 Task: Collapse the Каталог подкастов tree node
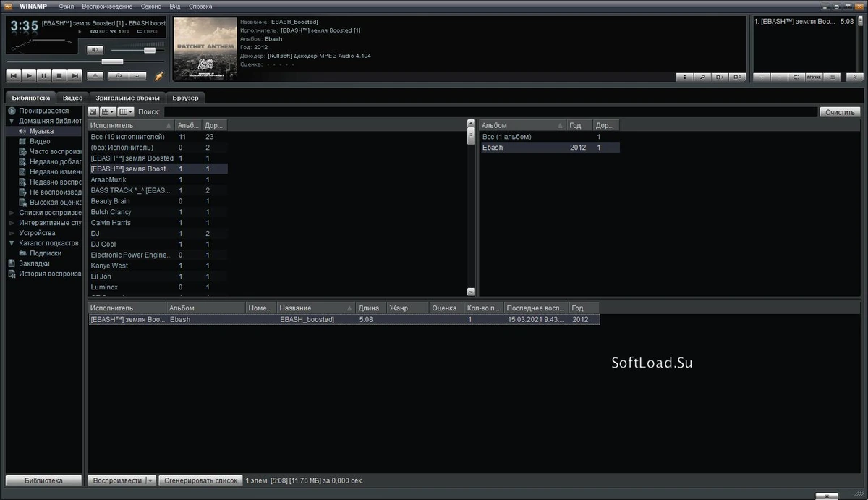[x=12, y=243]
